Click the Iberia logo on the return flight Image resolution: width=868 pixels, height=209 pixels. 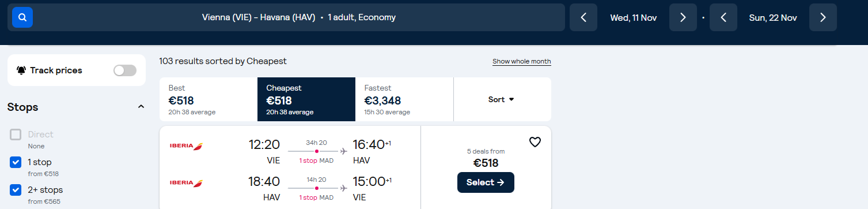[x=186, y=183]
